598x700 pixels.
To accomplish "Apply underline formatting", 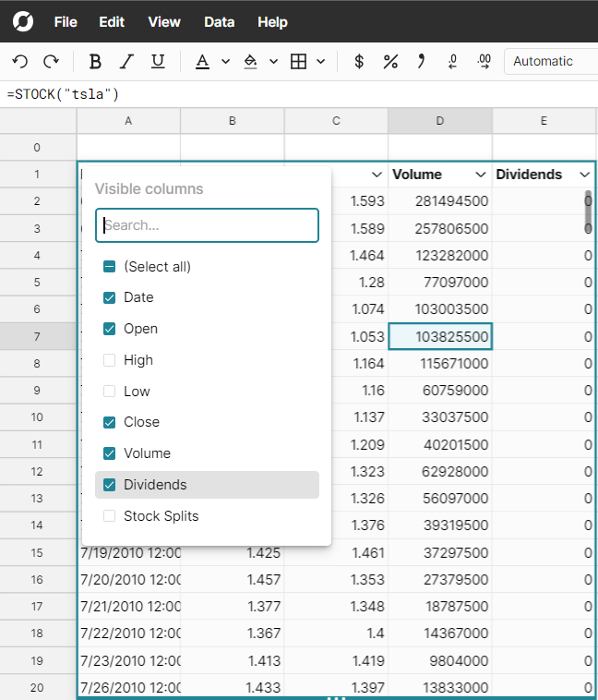I will [x=158, y=61].
